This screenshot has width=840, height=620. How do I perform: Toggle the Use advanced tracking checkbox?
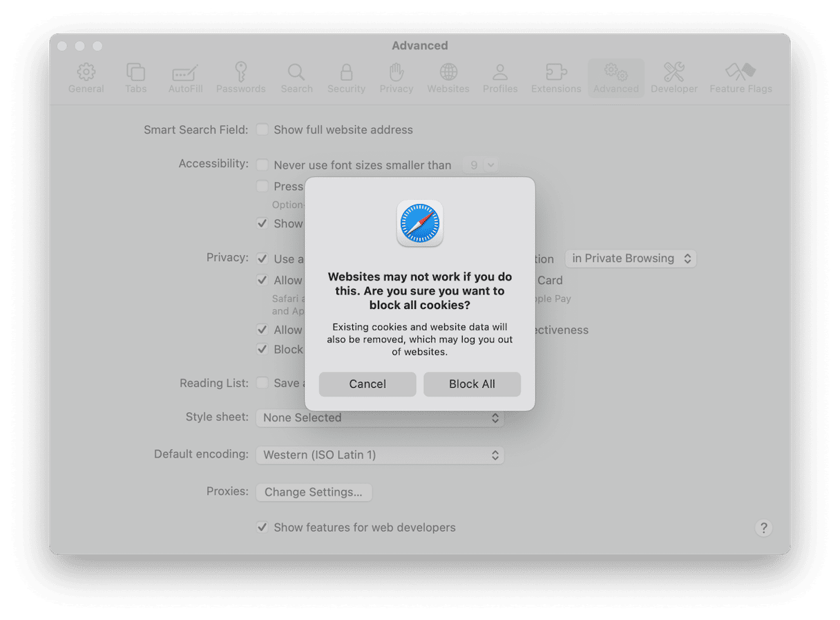(x=262, y=259)
